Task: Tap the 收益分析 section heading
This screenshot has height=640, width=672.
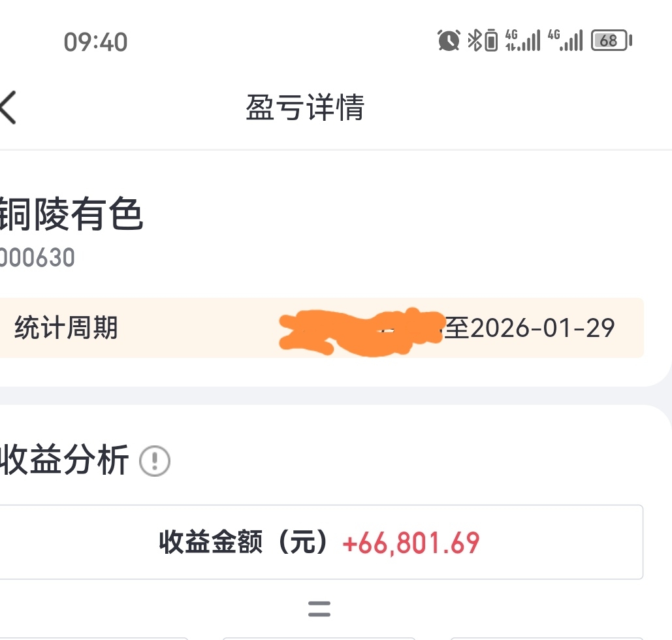Action: [x=64, y=460]
